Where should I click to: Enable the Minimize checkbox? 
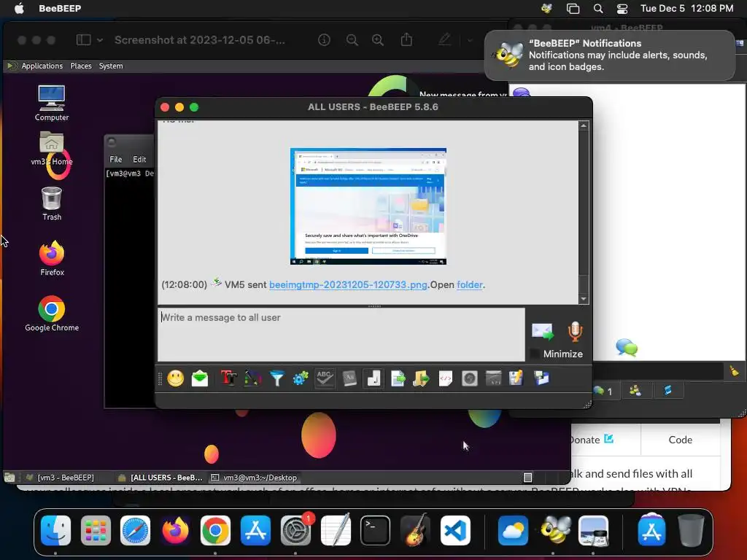point(535,354)
